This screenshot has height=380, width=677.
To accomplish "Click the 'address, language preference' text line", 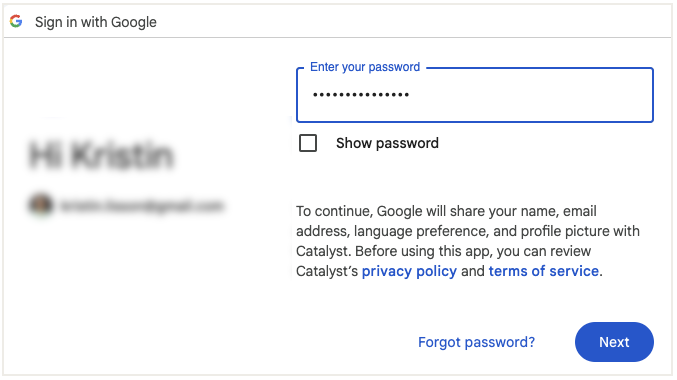I will [468, 231].
